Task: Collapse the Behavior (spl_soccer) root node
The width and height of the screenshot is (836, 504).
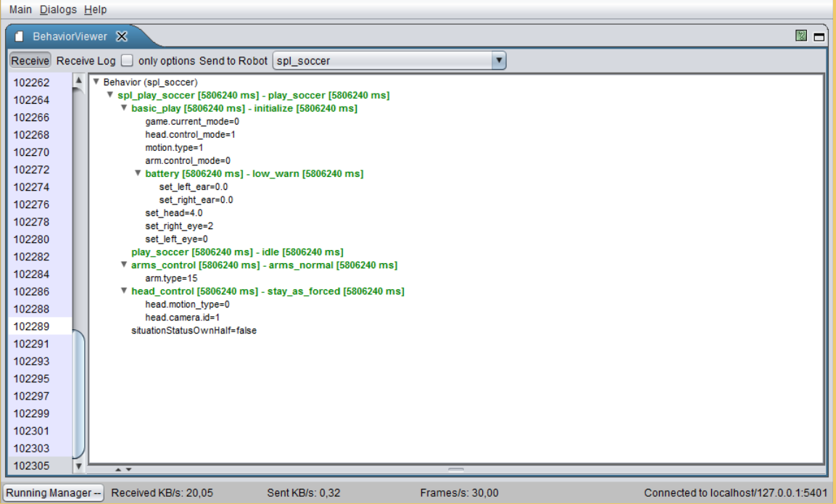Action: pos(96,82)
